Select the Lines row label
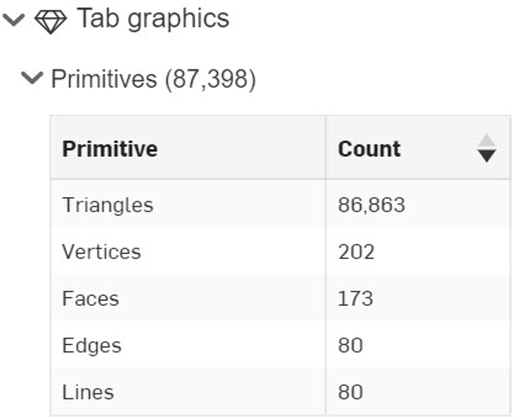The image size is (515, 420). click(88, 392)
